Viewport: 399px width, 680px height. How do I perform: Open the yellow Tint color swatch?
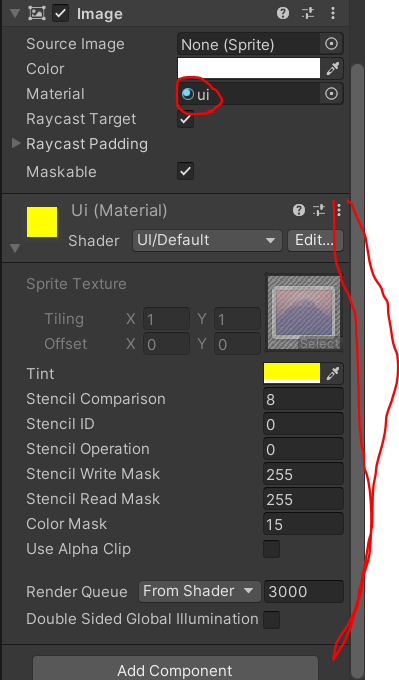point(292,374)
